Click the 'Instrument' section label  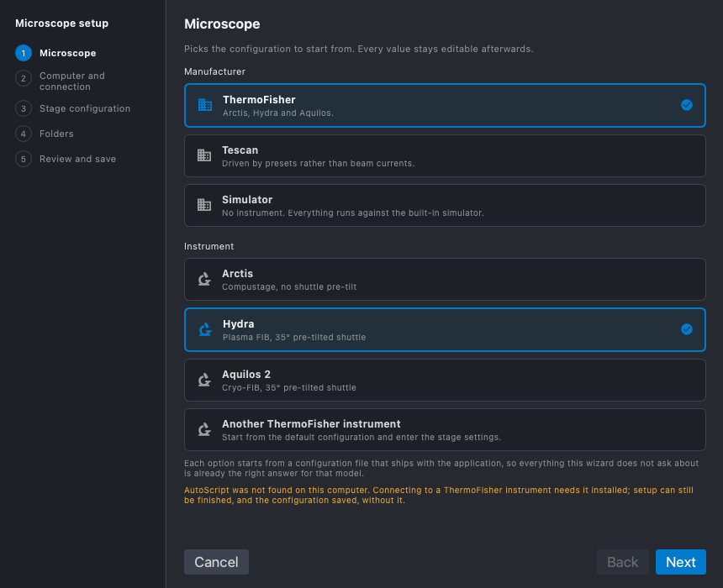point(208,246)
